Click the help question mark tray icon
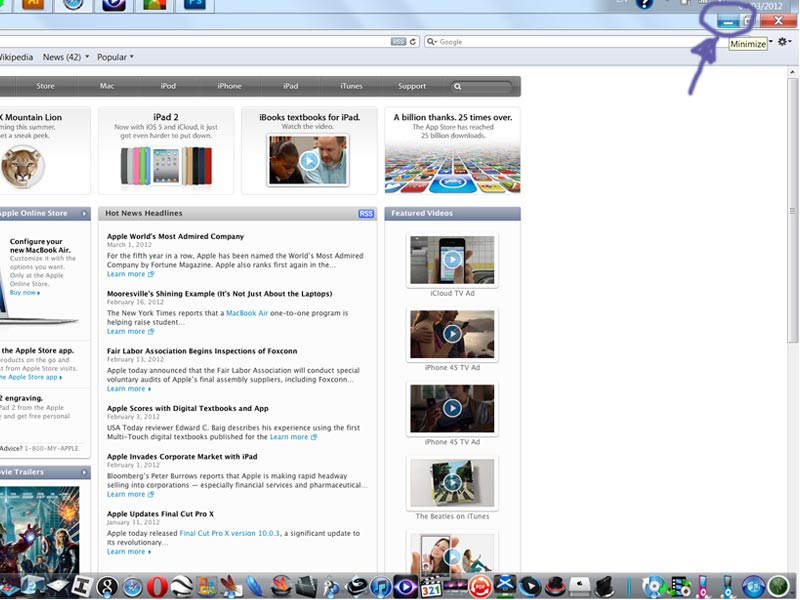This screenshot has height=600, width=800. (x=644, y=4)
